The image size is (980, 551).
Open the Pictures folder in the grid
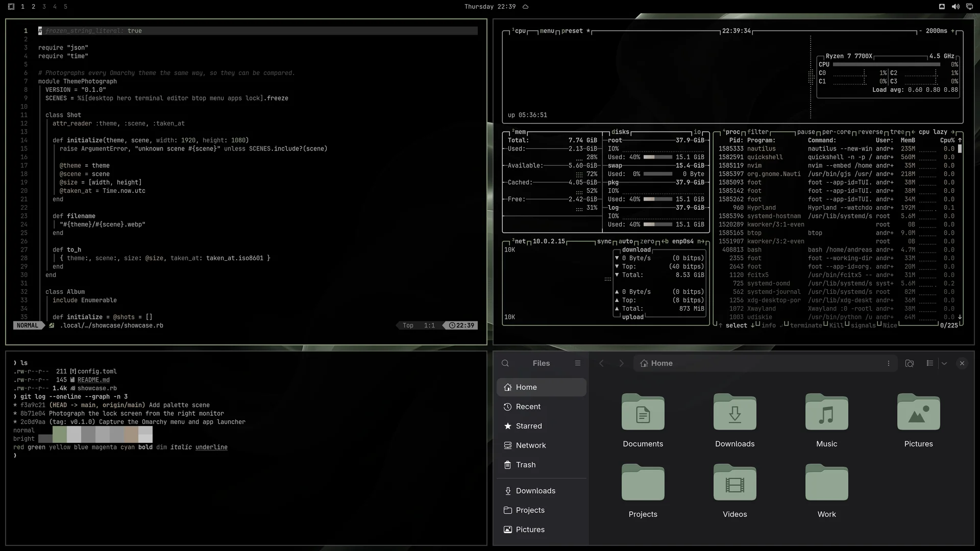[919, 420]
